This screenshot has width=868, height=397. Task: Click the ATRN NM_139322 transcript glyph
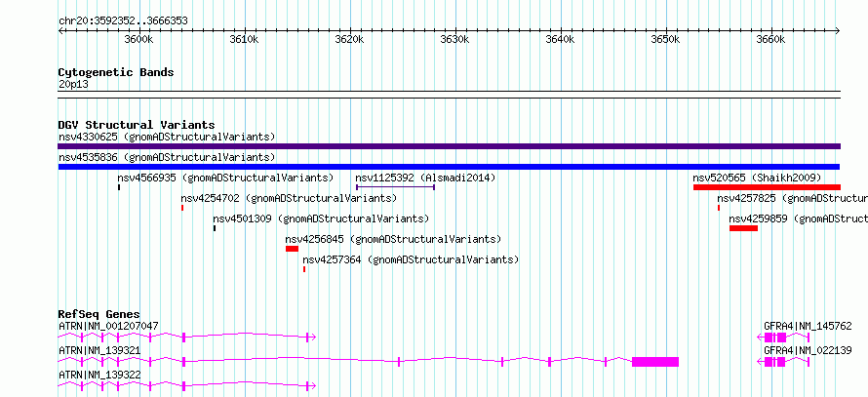tap(187, 386)
